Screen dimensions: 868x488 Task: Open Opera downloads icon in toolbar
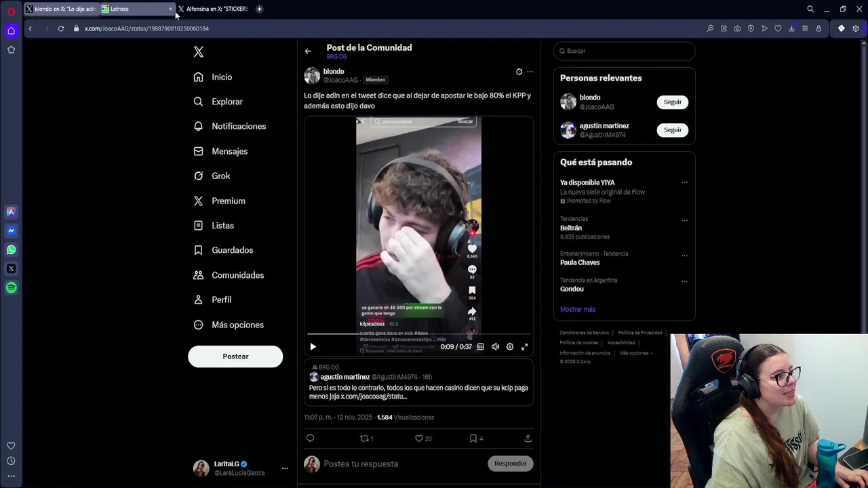(x=791, y=28)
